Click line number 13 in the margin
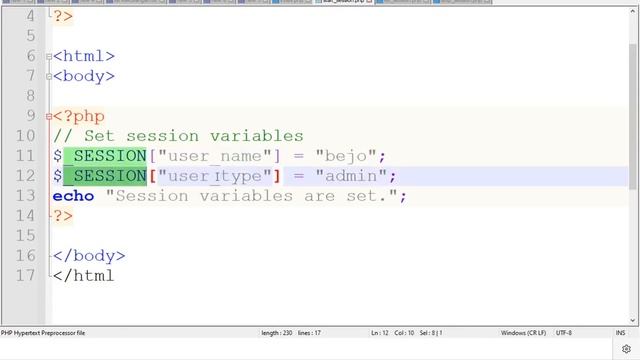 26,196
